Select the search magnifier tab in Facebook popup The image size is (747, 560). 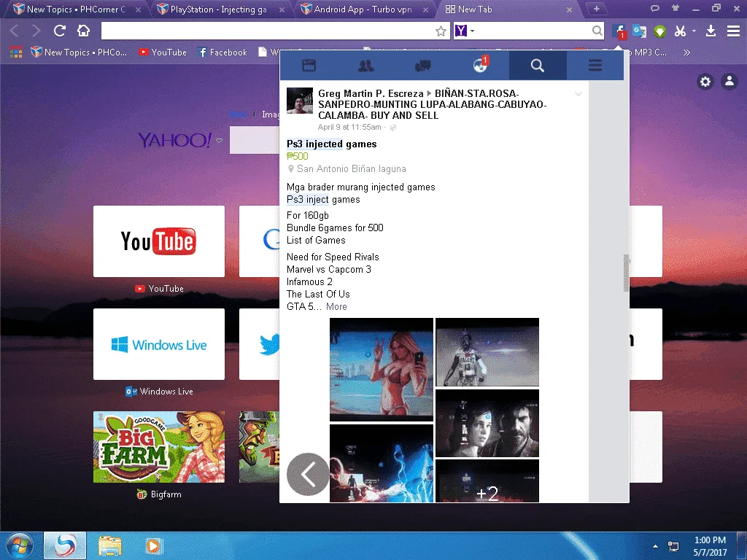(x=538, y=66)
